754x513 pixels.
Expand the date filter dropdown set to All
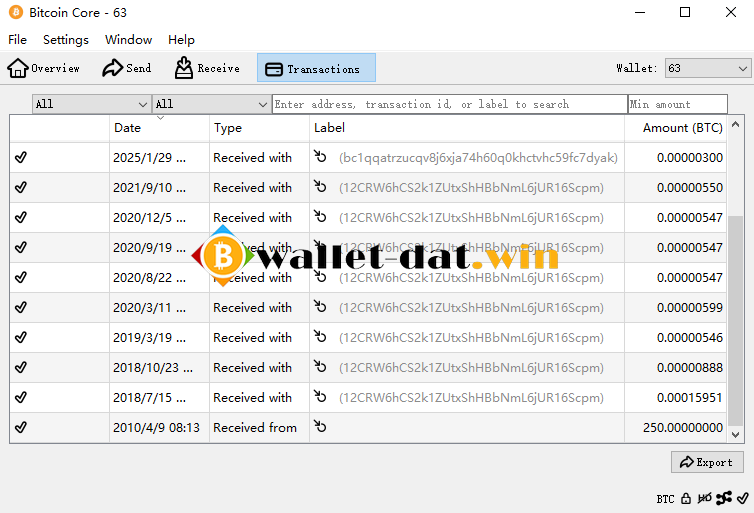tap(91, 104)
